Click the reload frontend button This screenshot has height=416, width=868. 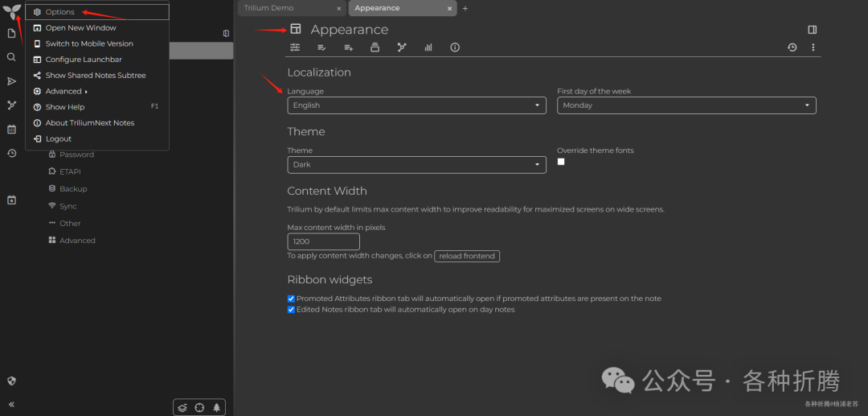[x=467, y=257]
